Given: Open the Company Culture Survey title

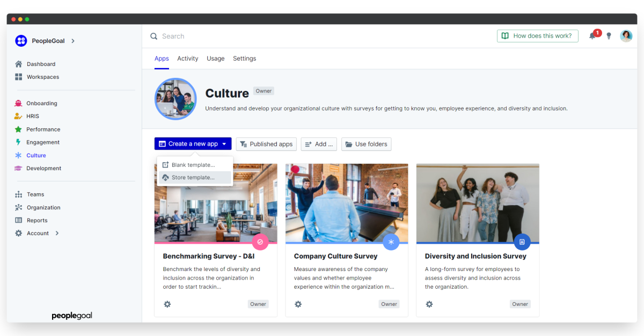Looking at the screenshot, I should (x=336, y=257).
